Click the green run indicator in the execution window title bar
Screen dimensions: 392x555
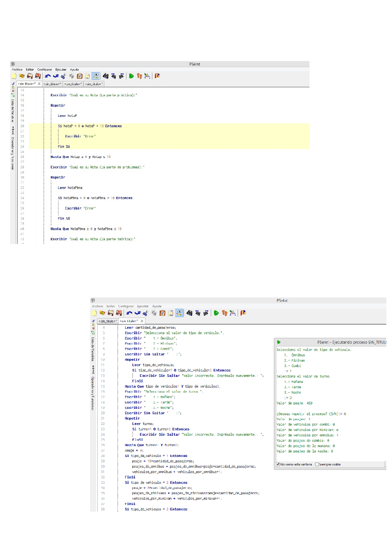click(x=279, y=342)
